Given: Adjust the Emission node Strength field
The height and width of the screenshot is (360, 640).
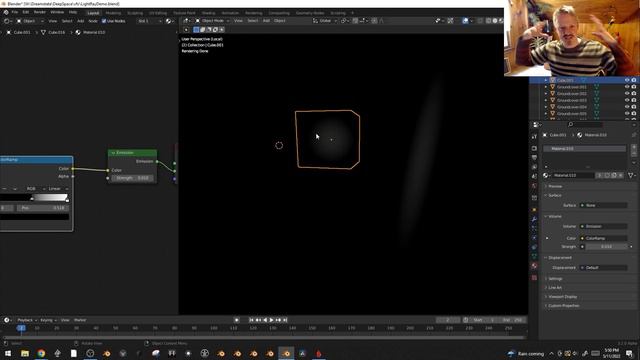Looking at the screenshot, I should (132, 178).
